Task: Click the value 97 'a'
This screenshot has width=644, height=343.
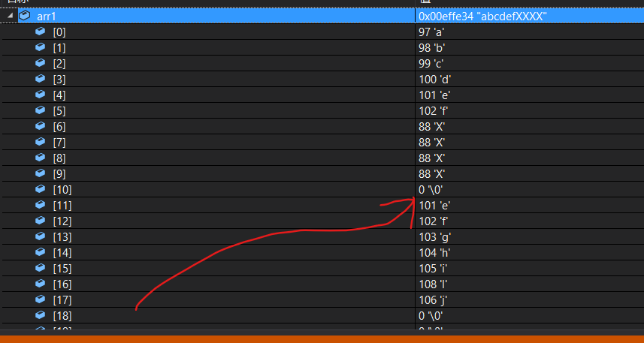Action: 432,32
